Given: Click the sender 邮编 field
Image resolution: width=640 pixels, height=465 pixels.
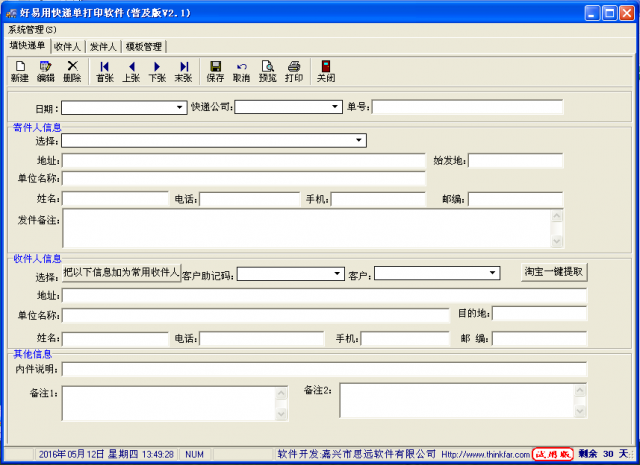Looking at the screenshot, I should point(516,199).
